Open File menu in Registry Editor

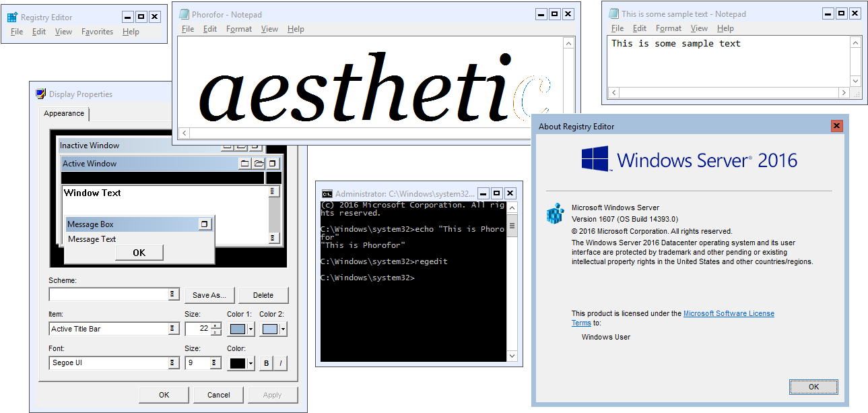[17, 32]
